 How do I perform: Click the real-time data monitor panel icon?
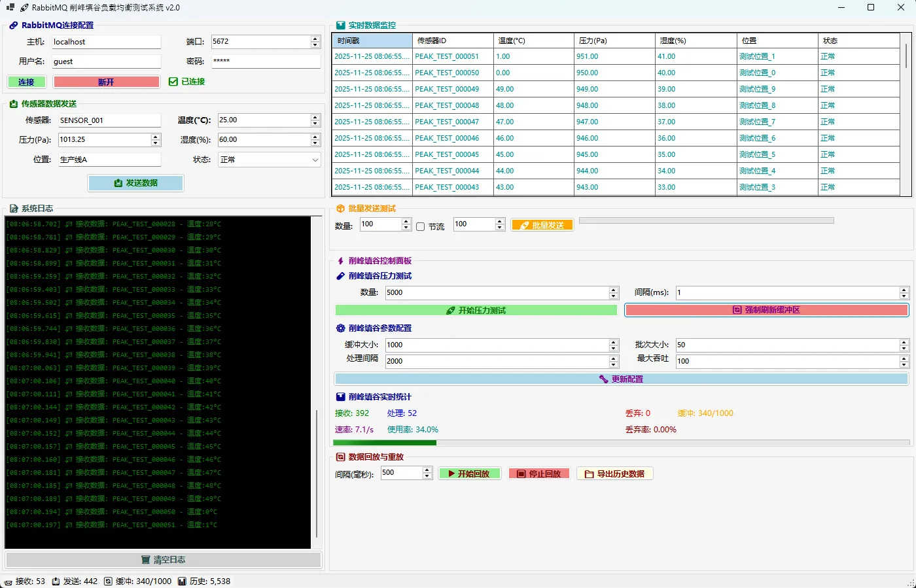(340, 26)
